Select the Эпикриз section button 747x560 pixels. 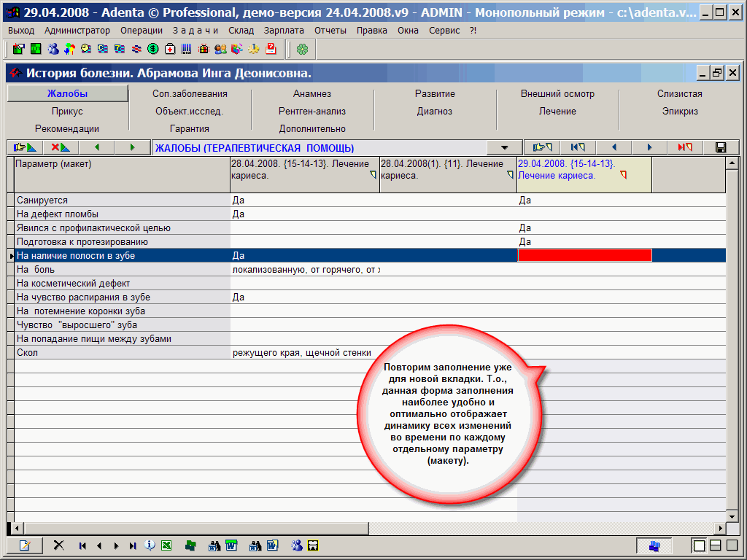680,112
